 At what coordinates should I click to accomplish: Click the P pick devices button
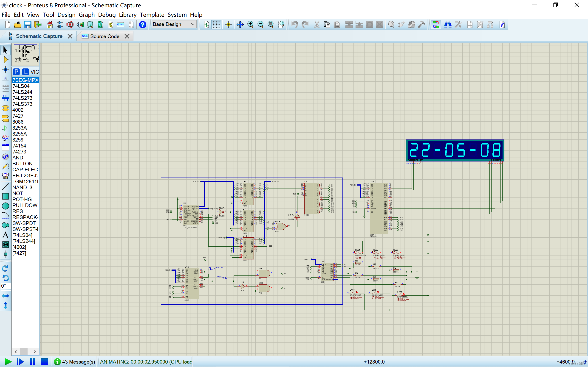click(x=16, y=72)
